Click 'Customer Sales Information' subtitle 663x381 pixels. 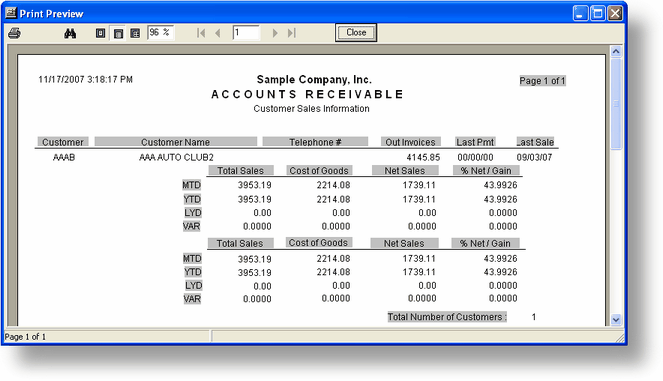click(311, 109)
